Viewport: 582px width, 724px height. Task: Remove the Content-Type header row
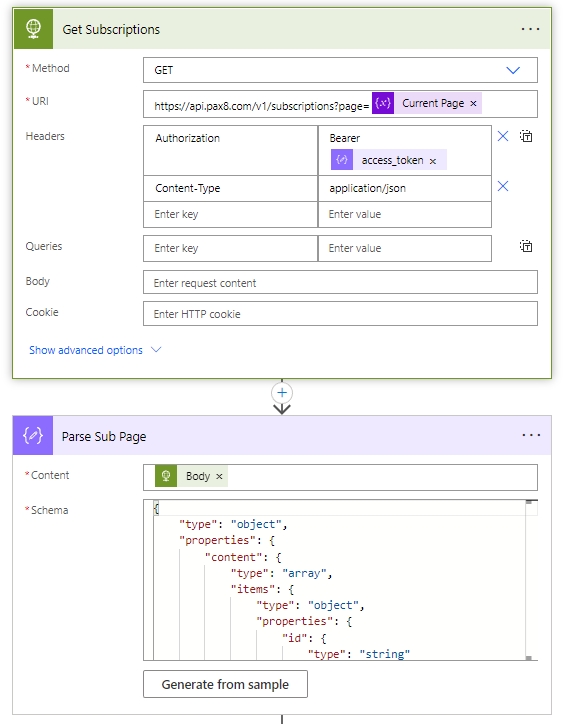(x=503, y=186)
